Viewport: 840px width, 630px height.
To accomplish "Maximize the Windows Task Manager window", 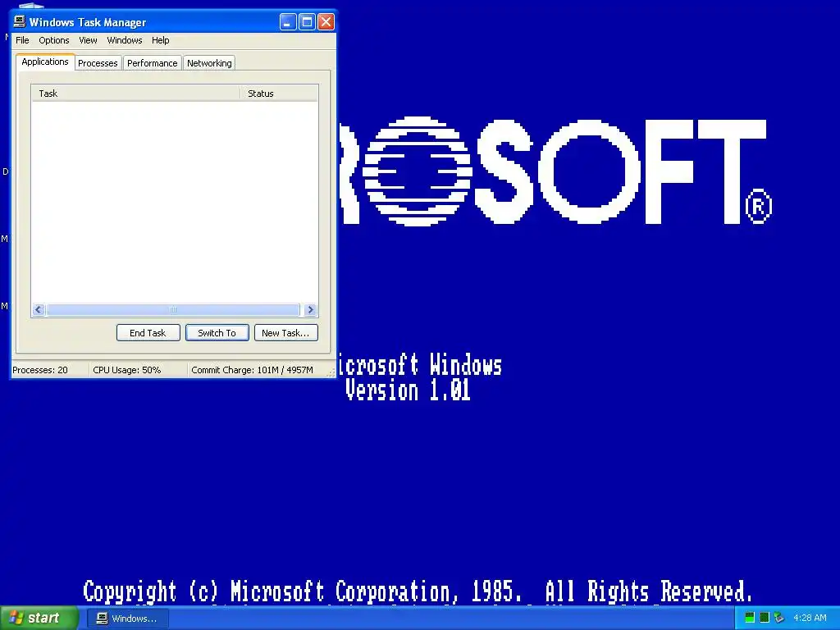I will click(307, 22).
